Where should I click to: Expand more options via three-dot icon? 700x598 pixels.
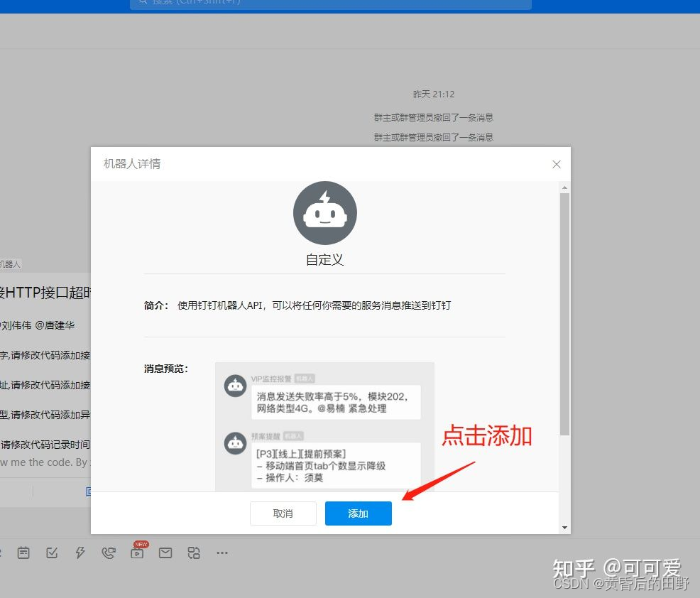tap(222, 553)
